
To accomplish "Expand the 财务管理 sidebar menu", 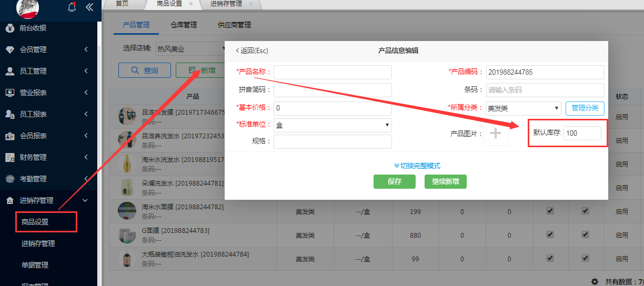I will click(x=86, y=157).
